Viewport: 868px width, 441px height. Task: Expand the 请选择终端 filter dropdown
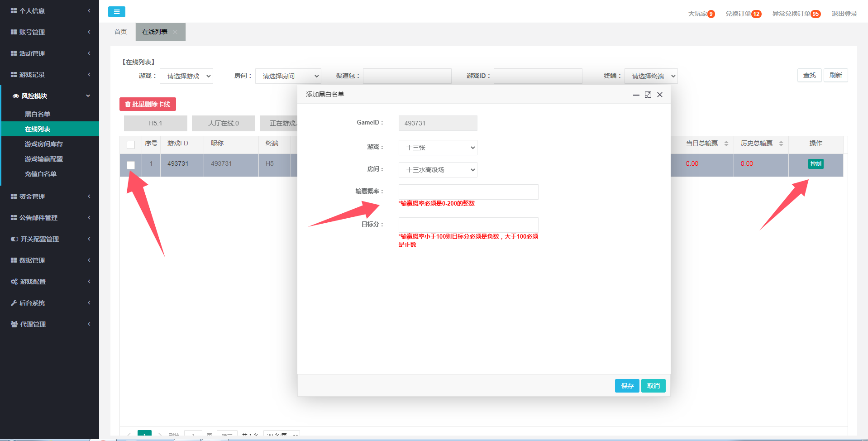(651, 76)
